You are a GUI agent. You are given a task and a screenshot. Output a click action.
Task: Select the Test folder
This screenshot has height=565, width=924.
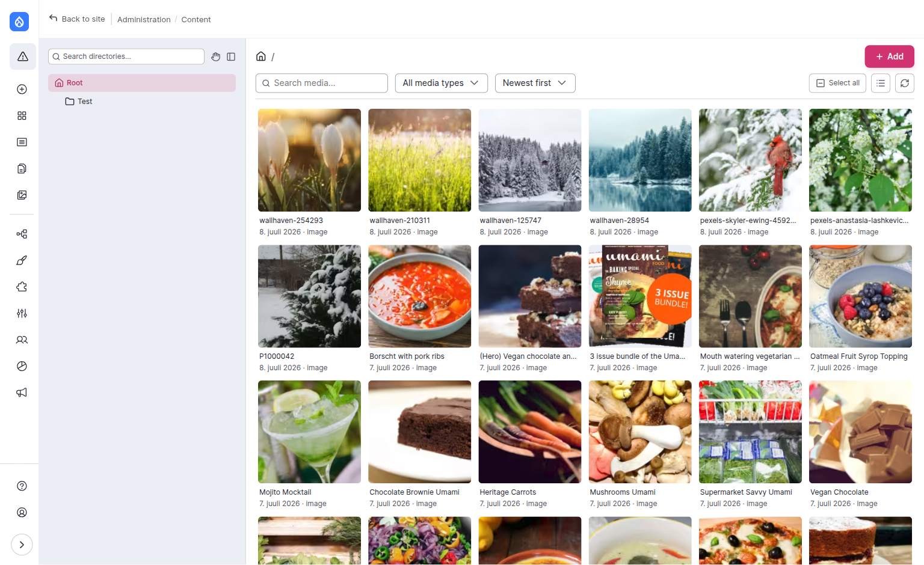(x=79, y=102)
